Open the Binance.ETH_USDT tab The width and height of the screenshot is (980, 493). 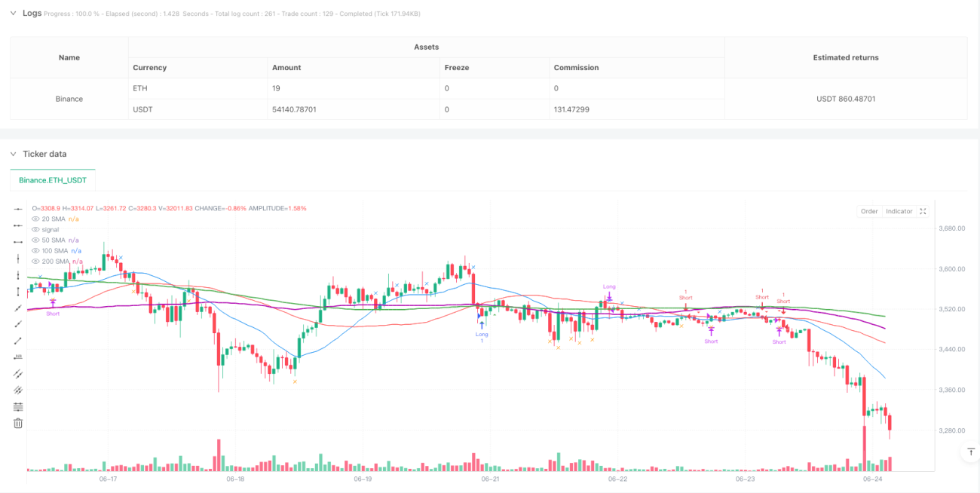[x=53, y=180]
